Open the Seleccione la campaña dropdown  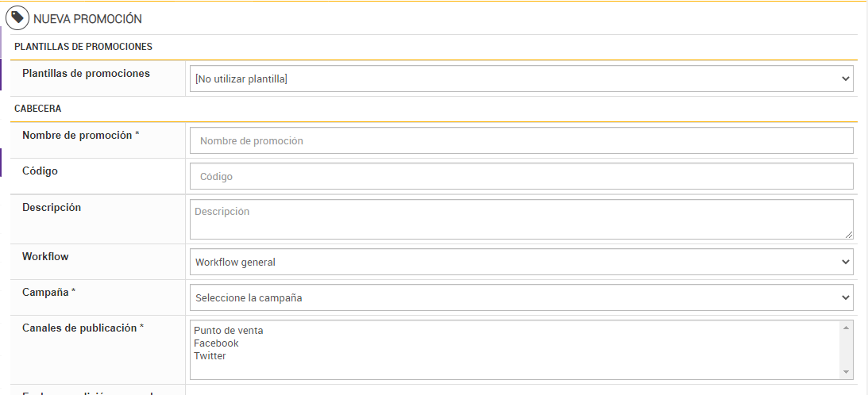tap(521, 298)
